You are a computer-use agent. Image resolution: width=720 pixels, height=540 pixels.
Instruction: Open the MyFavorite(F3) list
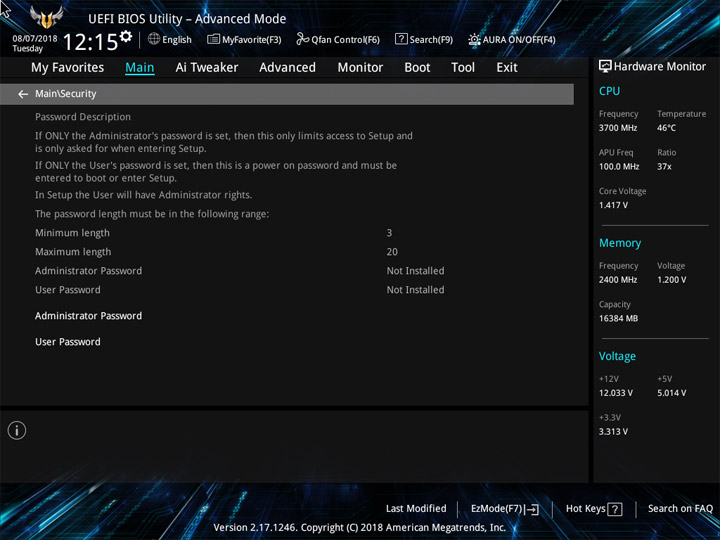point(244,39)
